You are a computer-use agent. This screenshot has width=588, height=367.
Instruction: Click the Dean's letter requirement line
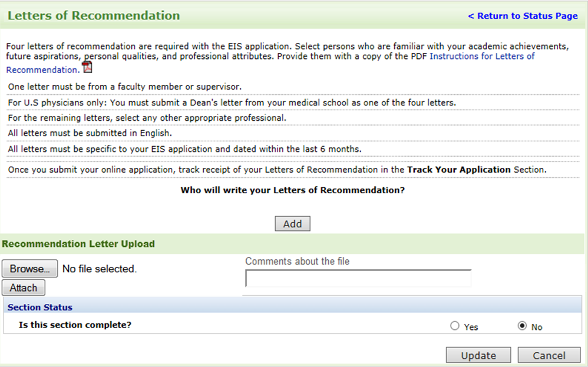tap(232, 103)
